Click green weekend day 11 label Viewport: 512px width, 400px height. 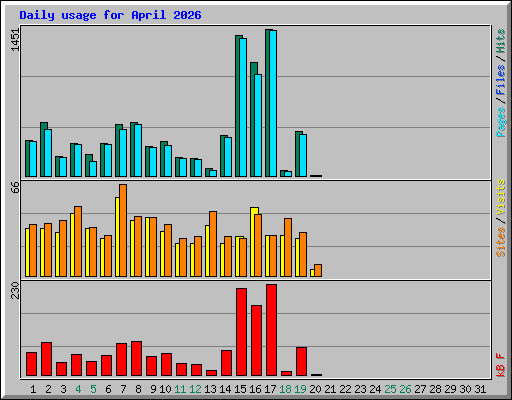pos(180,389)
